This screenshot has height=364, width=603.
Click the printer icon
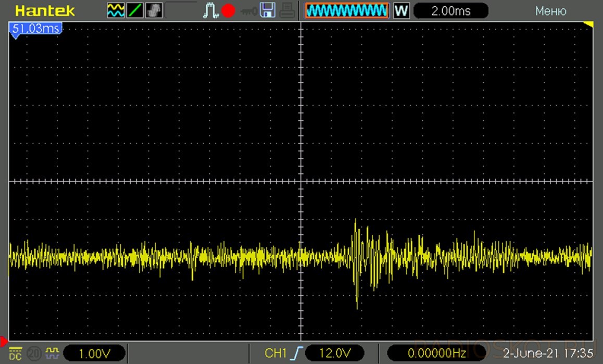pyautogui.click(x=286, y=10)
